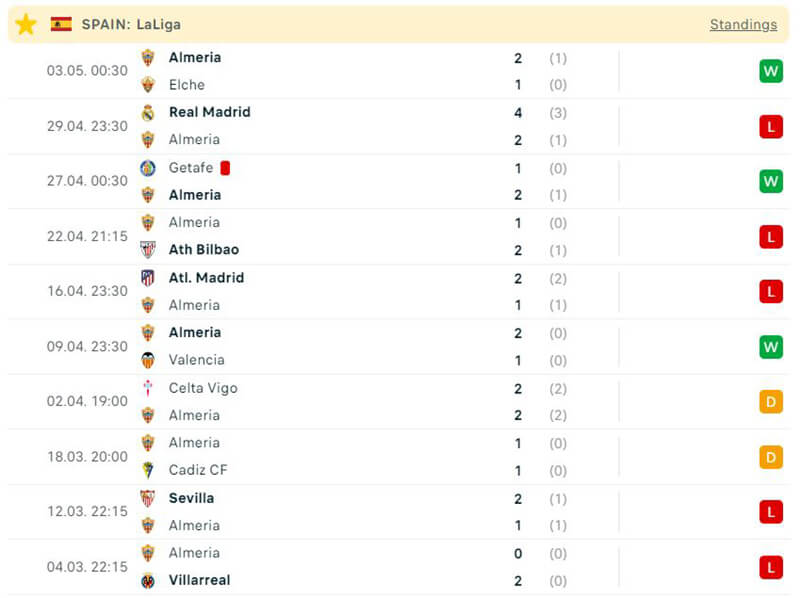Click the orange D badge for Celta Vigo match
Screen dimensions: 800x598
[x=770, y=402]
